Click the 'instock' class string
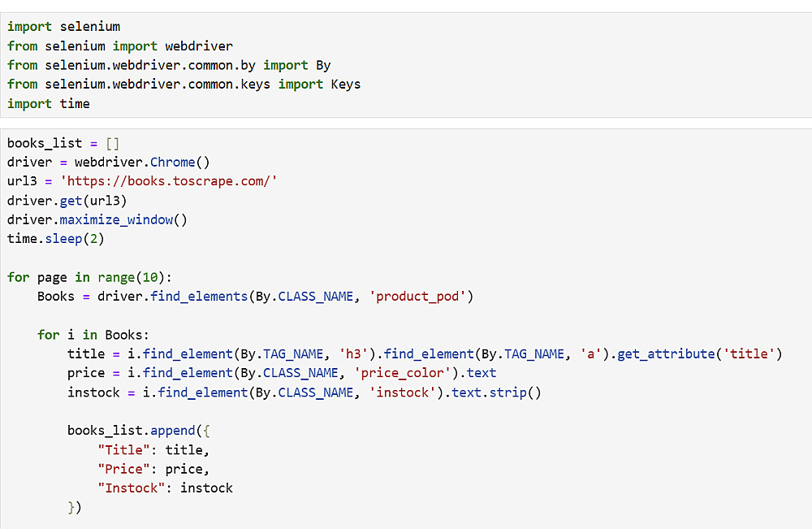The height and width of the screenshot is (529, 812). coord(403,392)
